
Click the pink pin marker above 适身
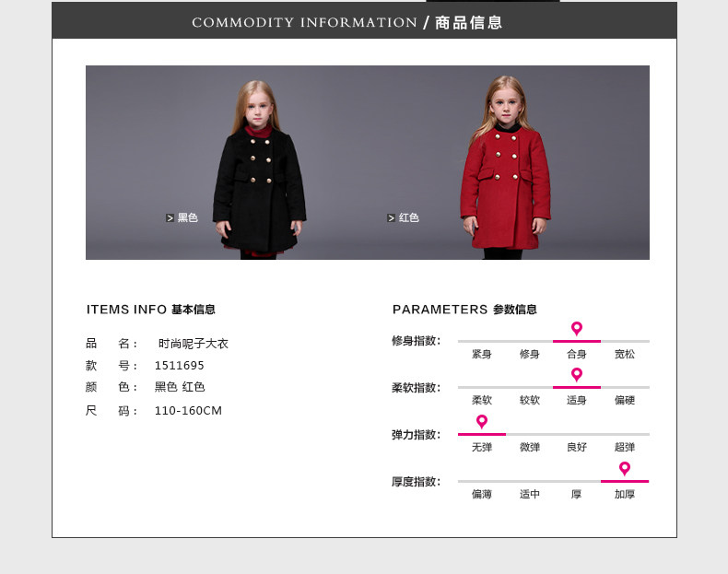tap(577, 374)
